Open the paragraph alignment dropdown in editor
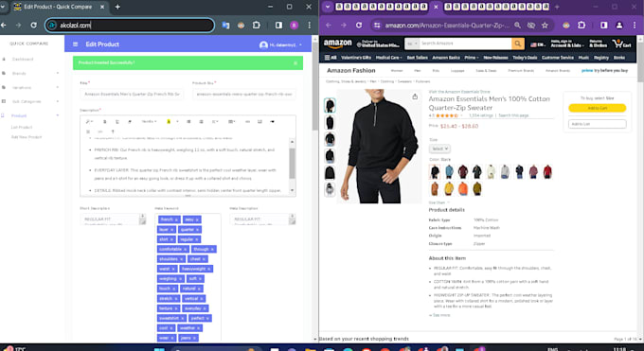The width and height of the screenshot is (644, 351). (215, 121)
